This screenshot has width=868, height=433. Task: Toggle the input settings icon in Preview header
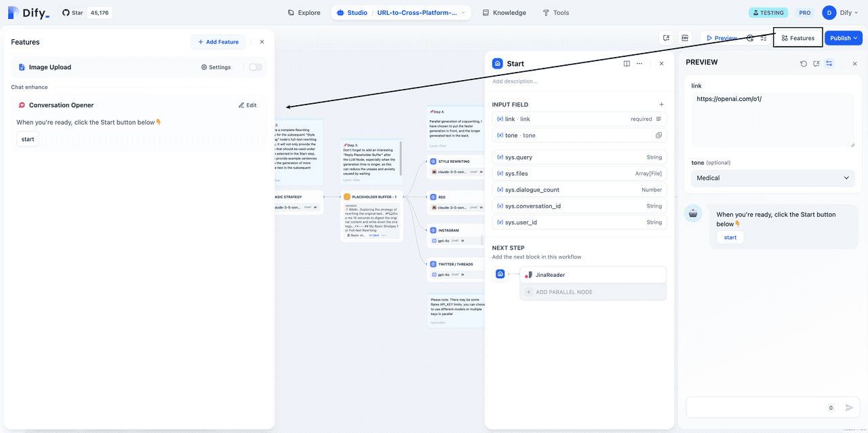coord(829,63)
